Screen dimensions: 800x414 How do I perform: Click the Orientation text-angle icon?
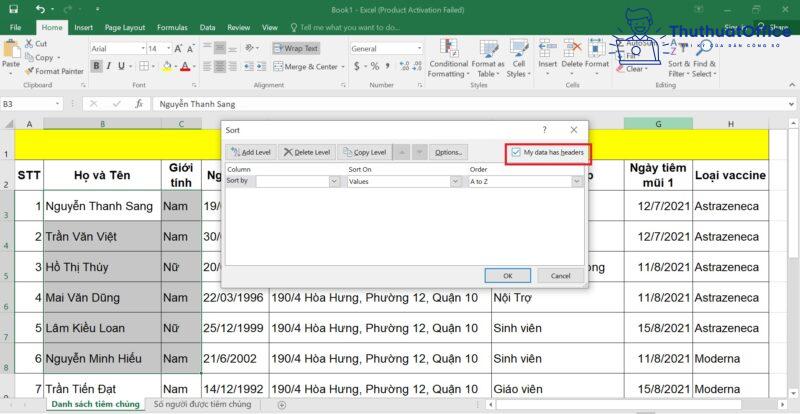(249, 48)
